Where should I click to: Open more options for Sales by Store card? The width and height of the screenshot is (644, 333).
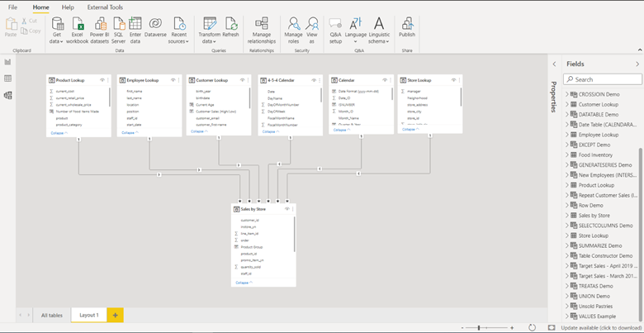click(293, 209)
